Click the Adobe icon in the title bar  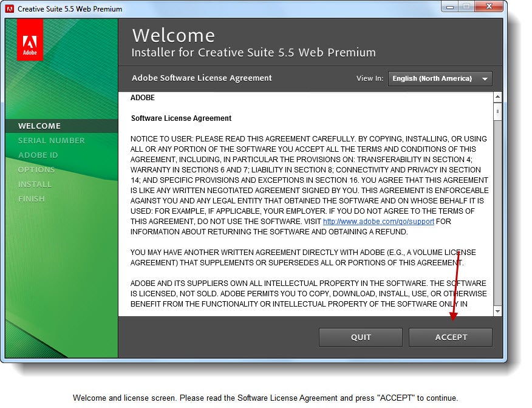point(10,9)
